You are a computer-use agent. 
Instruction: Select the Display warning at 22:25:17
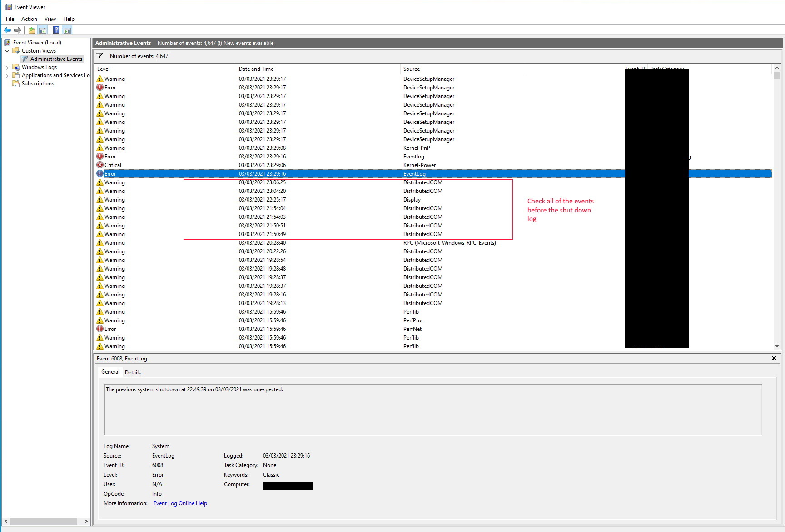pos(433,200)
